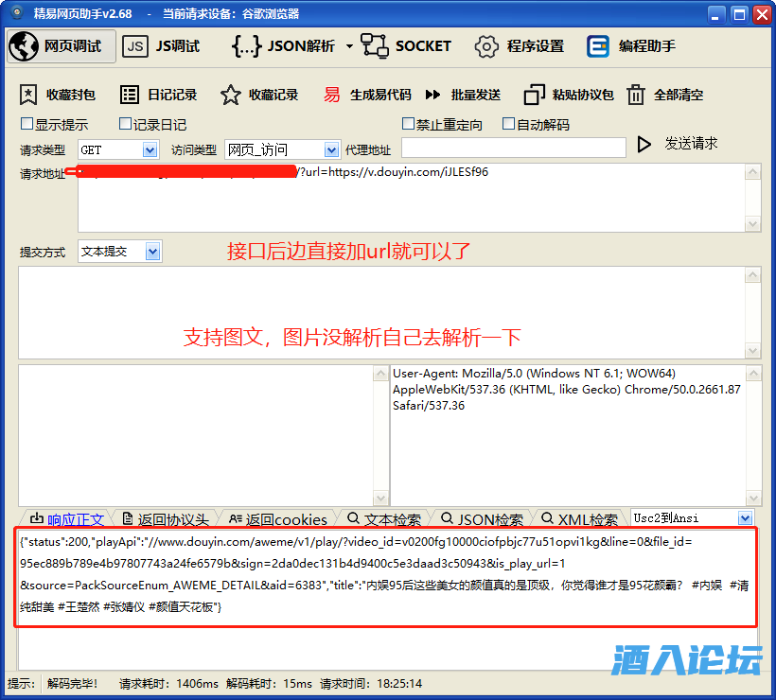
Task: Click the 批量发送 fast-forward icon
Action: [x=433, y=95]
